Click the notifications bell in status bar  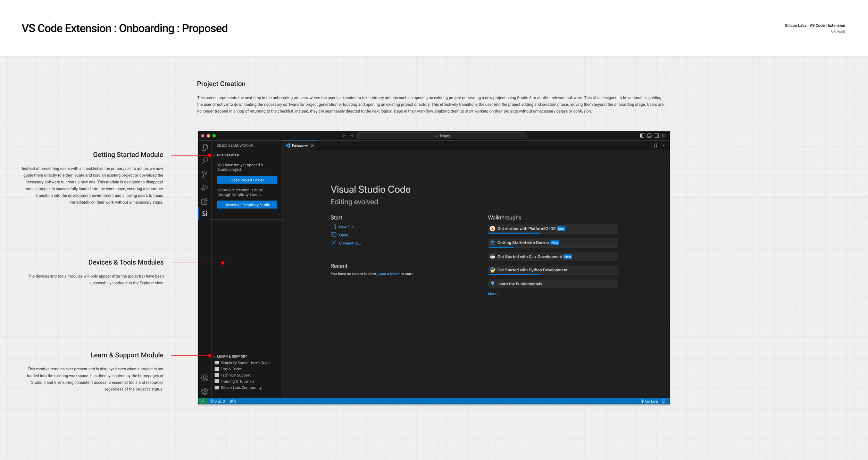(x=663, y=401)
